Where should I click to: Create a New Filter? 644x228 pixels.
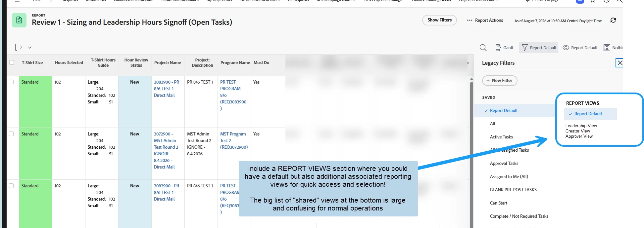(500, 80)
